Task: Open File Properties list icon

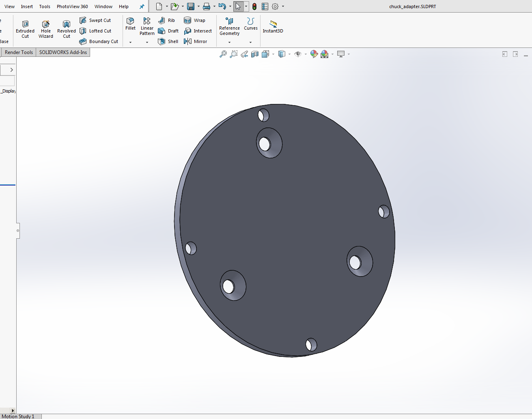Action: pyautogui.click(x=265, y=6)
